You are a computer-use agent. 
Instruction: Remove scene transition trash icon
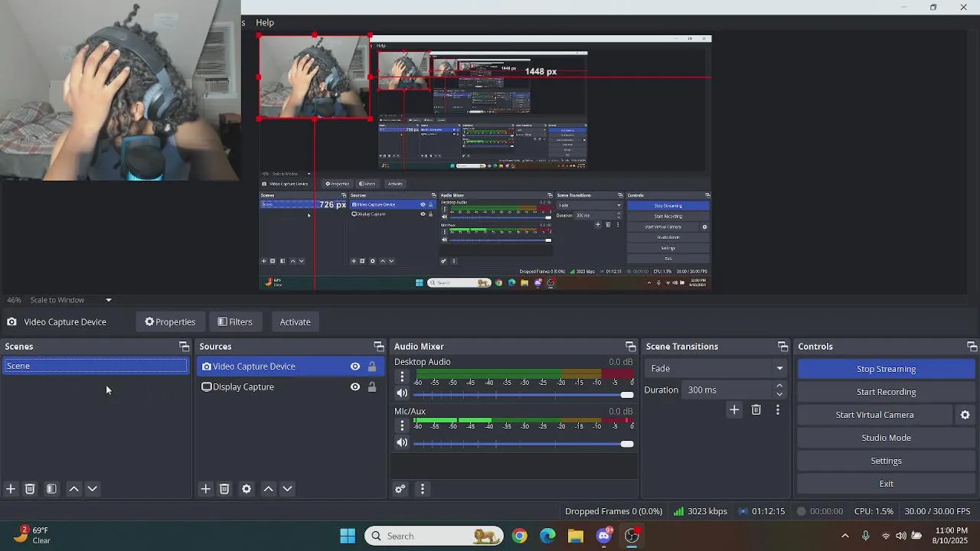756,410
